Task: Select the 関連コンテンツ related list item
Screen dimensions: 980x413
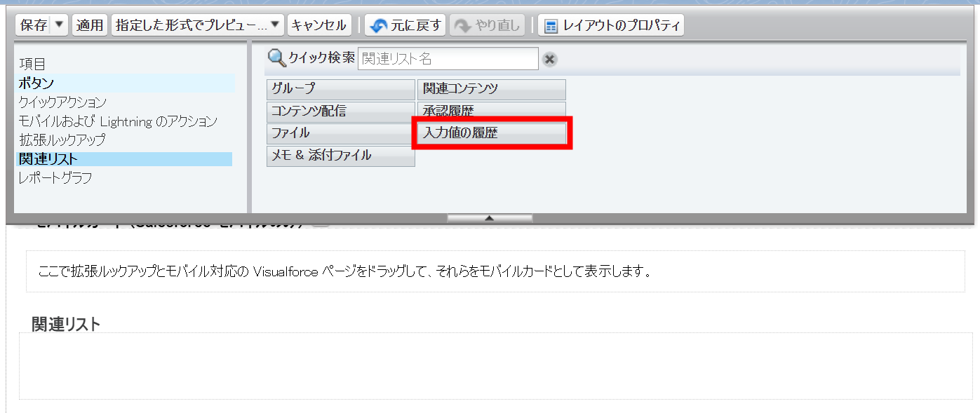Action: (x=492, y=89)
